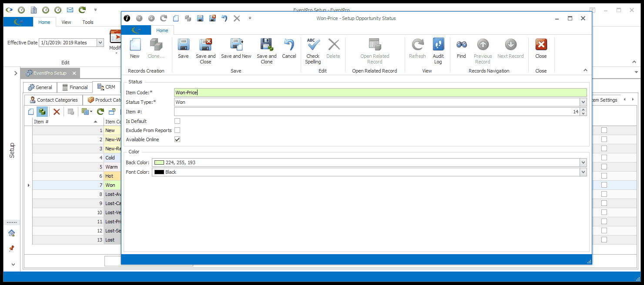The height and width of the screenshot is (285, 644).
Task: Close the EventPro Setup document tab
Action: click(74, 73)
